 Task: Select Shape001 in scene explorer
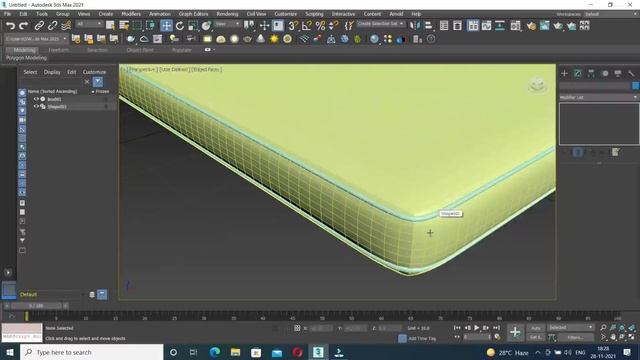[57, 107]
